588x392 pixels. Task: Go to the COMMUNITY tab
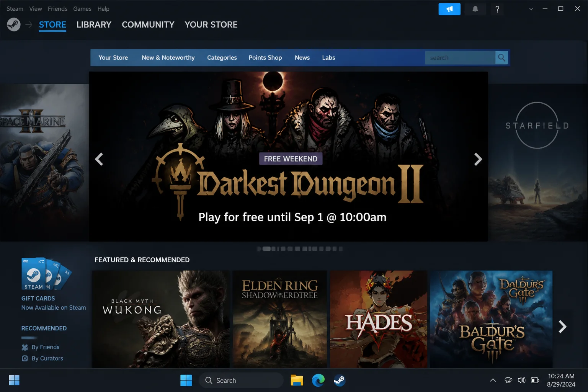[x=148, y=25]
